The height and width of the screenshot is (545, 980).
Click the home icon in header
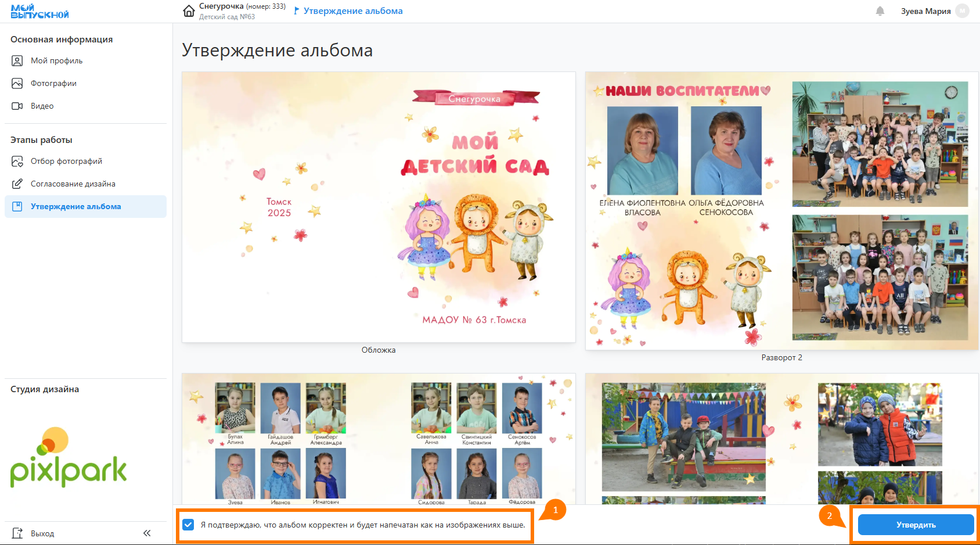click(x=189, y=11)
